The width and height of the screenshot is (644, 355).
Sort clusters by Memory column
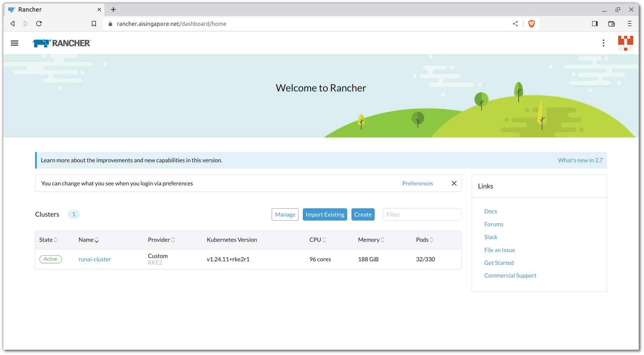tap(371, 240)
